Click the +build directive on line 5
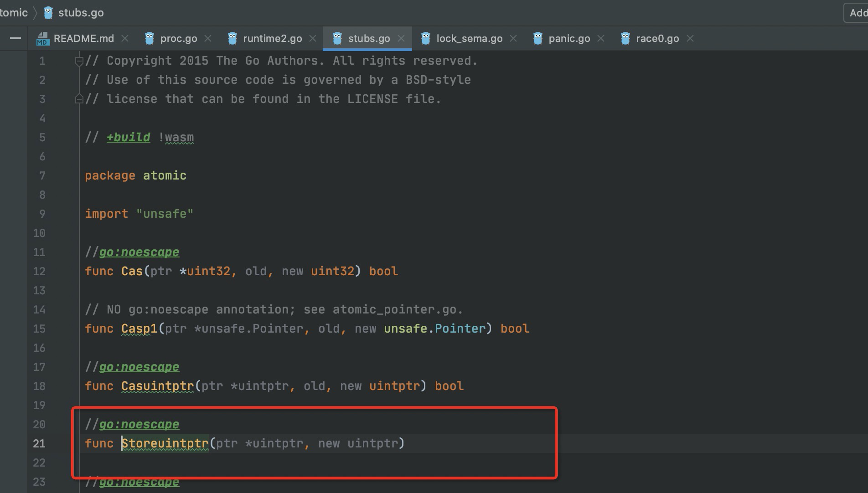 click(x=128, y=138)
